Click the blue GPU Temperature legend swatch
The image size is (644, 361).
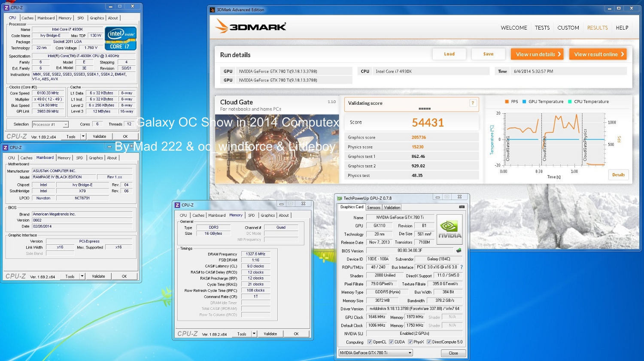point(524,102)
